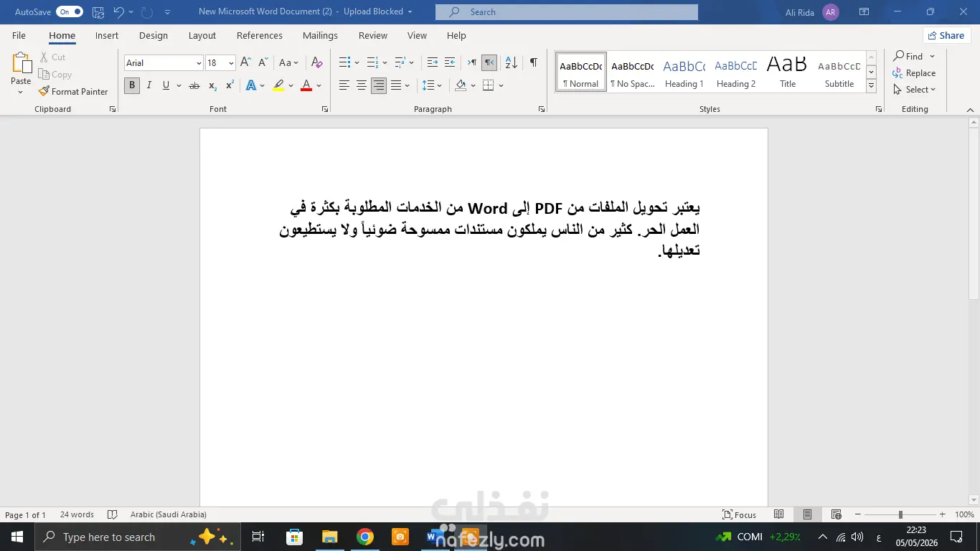Activate the Format Painter
Screen dimensions: 980x551
point(73,91)
